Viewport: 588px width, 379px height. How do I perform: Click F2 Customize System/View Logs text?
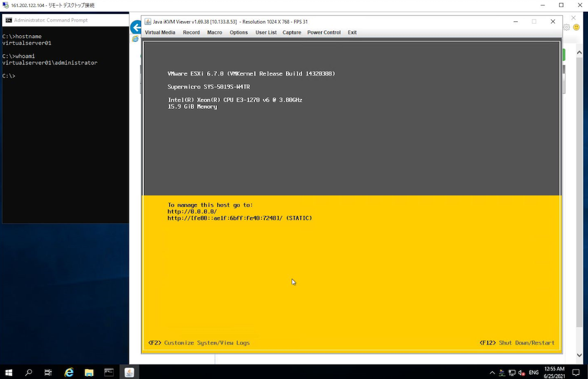199,343
